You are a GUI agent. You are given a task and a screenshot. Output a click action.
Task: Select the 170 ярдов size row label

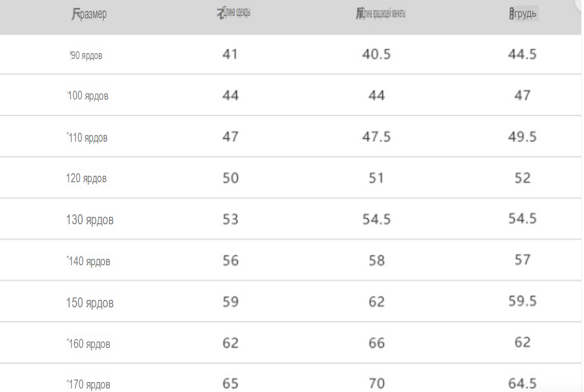point(89,384)
